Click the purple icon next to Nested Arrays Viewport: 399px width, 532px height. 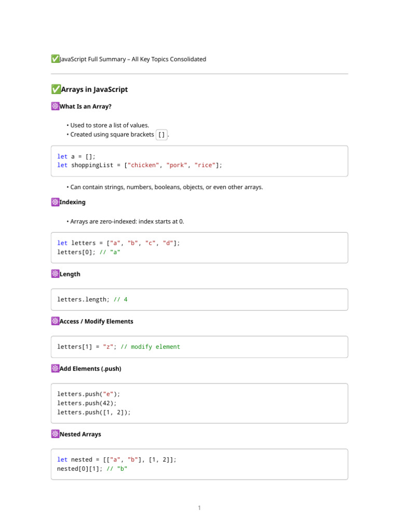[55, 434]
